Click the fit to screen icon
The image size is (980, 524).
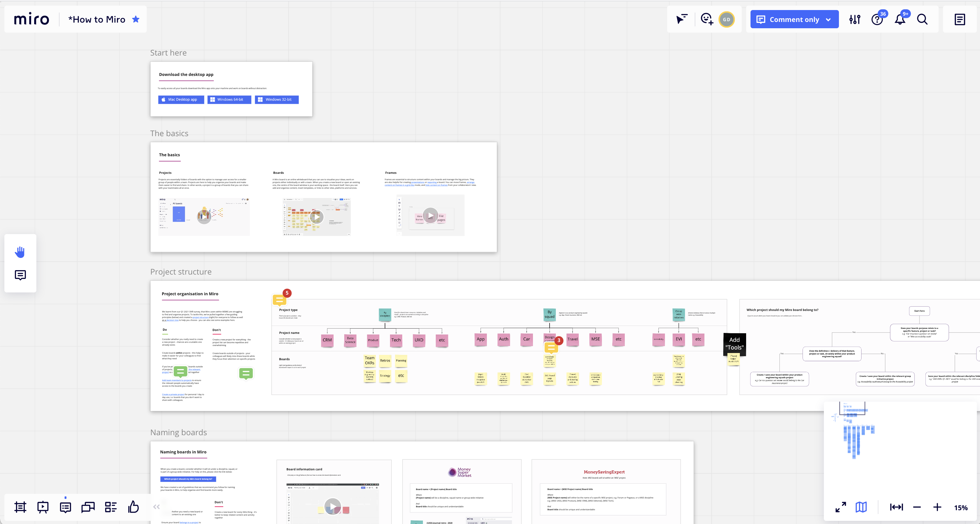(x=896, y=507)
